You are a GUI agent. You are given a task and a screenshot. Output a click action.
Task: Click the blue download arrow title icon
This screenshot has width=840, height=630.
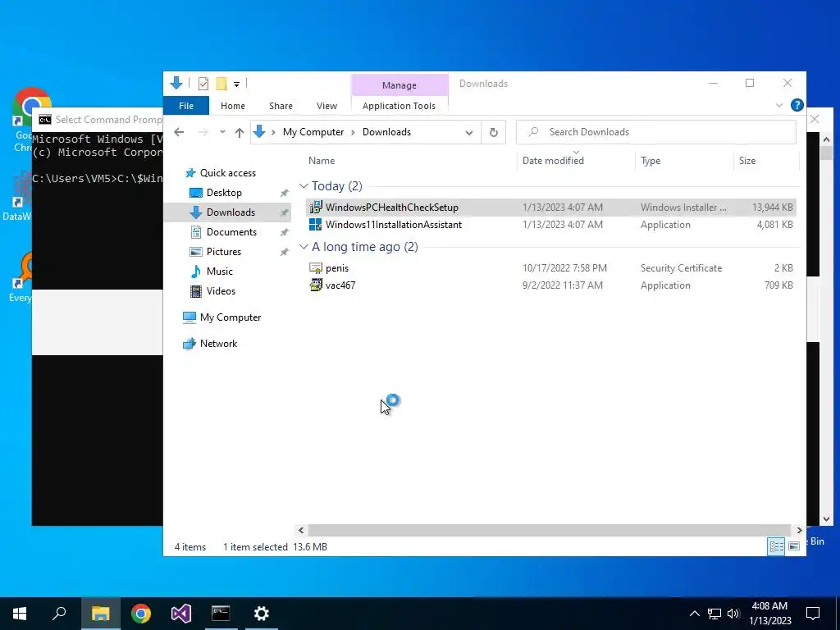tap(176, 83)
